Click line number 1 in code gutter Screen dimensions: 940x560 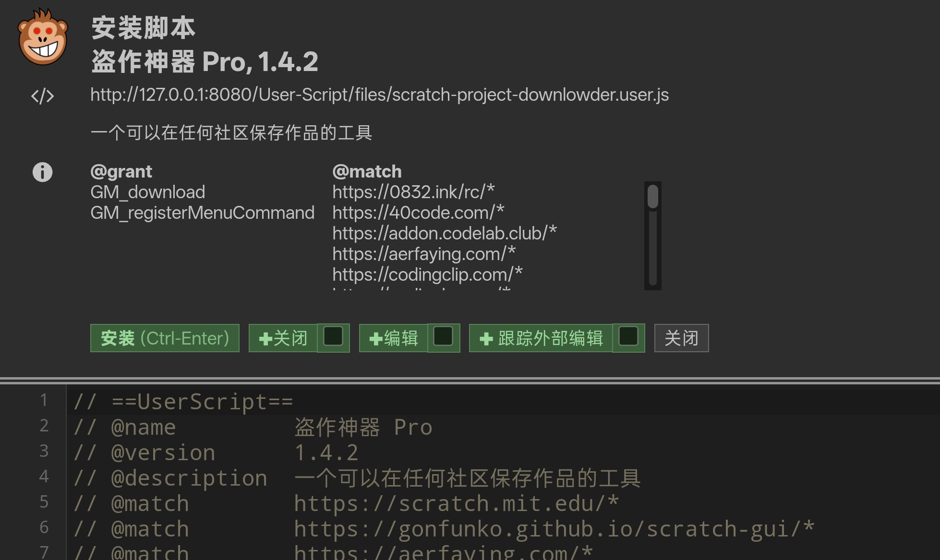(x=44, y=400)
